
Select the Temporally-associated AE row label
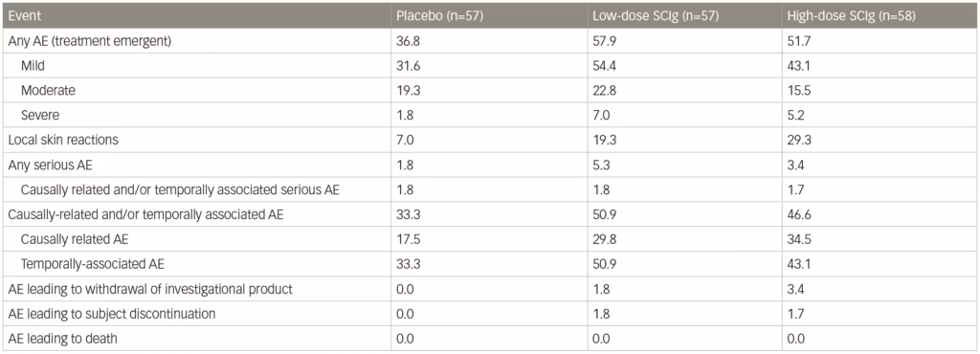coord(93,264)
